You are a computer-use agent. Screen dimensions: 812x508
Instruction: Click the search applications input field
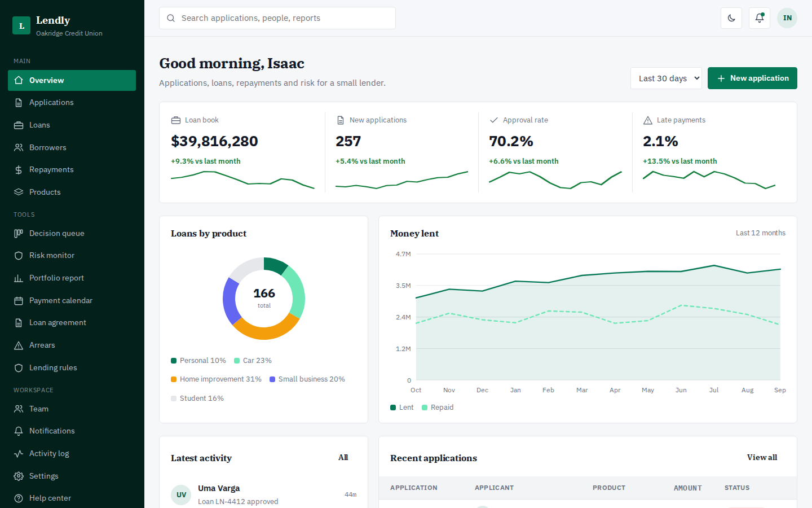pos(277,18)
